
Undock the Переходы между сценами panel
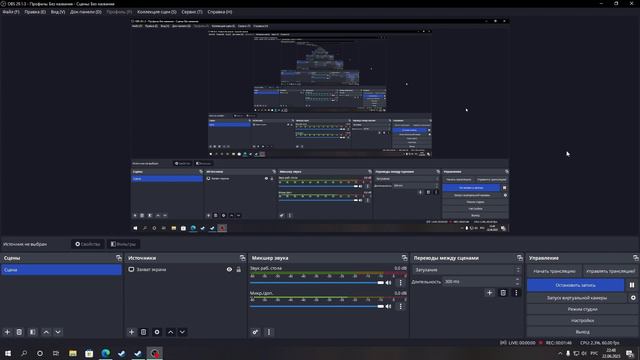[x=520, y=258]
